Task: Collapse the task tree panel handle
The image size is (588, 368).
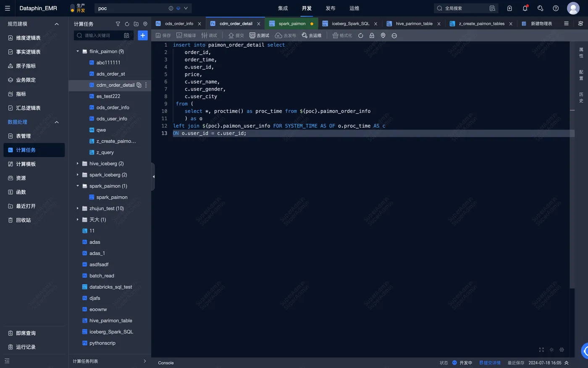Action: click(x=153, y=177)
